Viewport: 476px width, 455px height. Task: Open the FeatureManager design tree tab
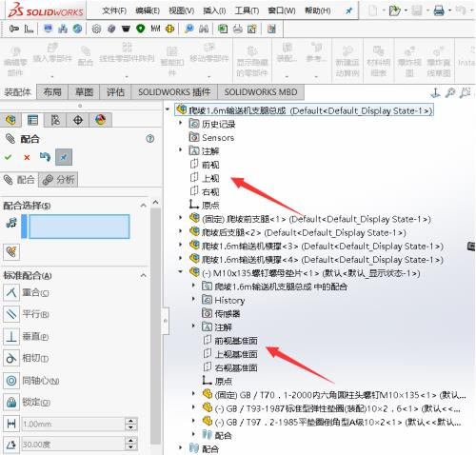tap(10, 120)
